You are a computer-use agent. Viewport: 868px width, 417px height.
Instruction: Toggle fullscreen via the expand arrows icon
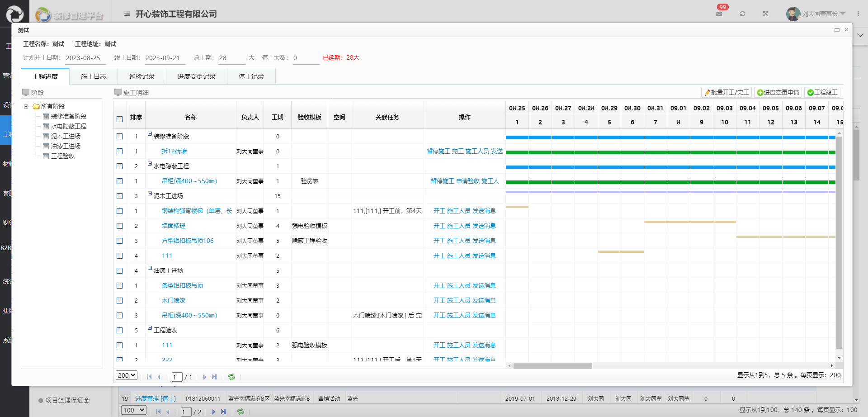point(766,14)
